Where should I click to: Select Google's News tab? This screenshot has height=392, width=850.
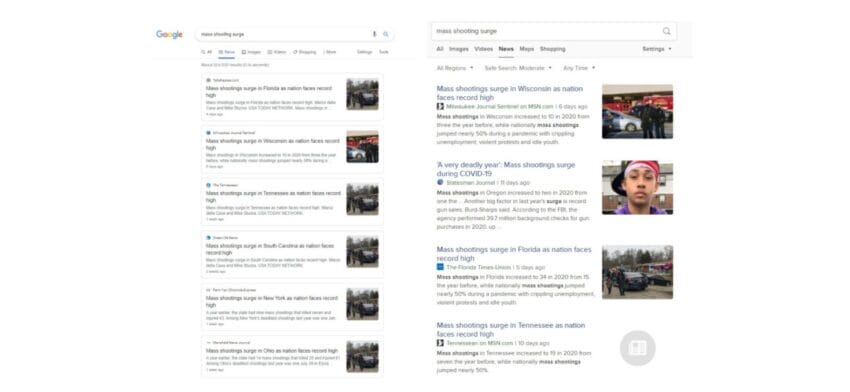tap(227, 52)
